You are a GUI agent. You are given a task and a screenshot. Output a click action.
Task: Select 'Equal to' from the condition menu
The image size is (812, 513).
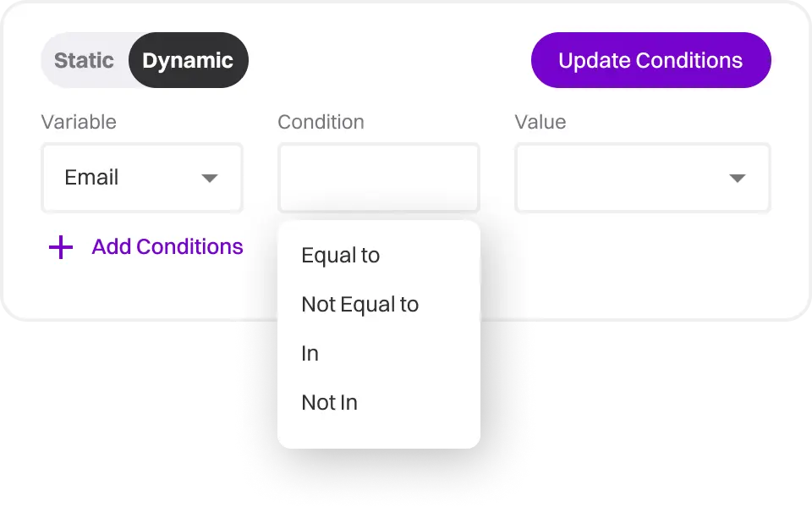point(340,255)
